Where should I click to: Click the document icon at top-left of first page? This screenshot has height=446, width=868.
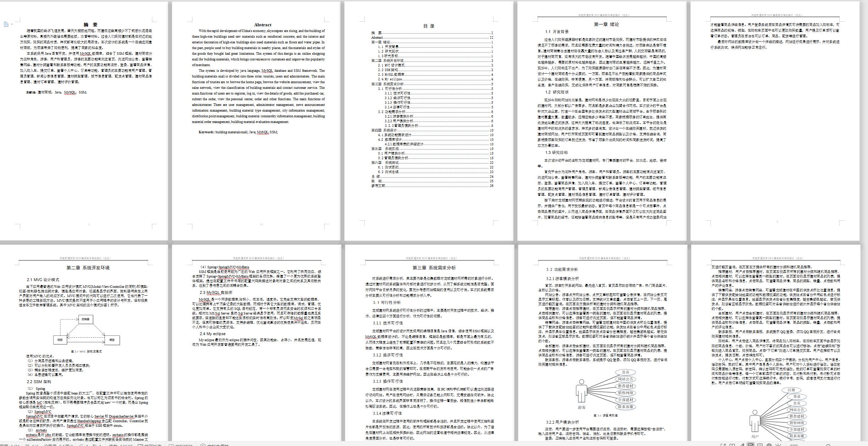point(6,24)
